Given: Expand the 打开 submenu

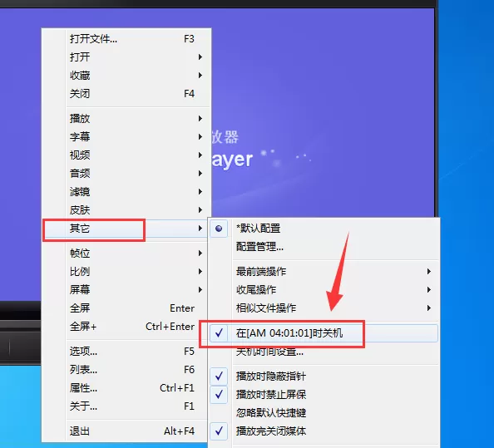Looking at the screenshot, I should (126, 57).
